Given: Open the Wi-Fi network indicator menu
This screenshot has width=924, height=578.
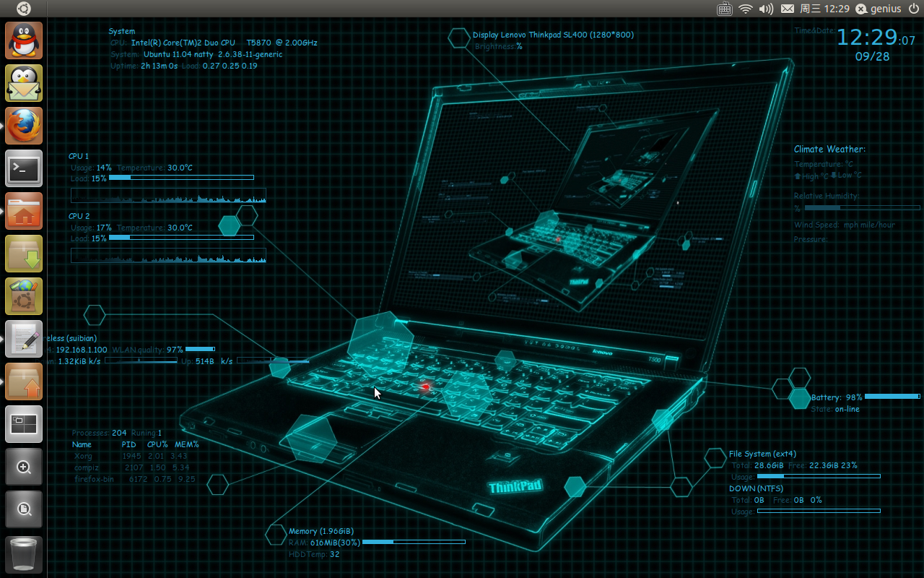Looking at the screenshot, I should point(746,9).
